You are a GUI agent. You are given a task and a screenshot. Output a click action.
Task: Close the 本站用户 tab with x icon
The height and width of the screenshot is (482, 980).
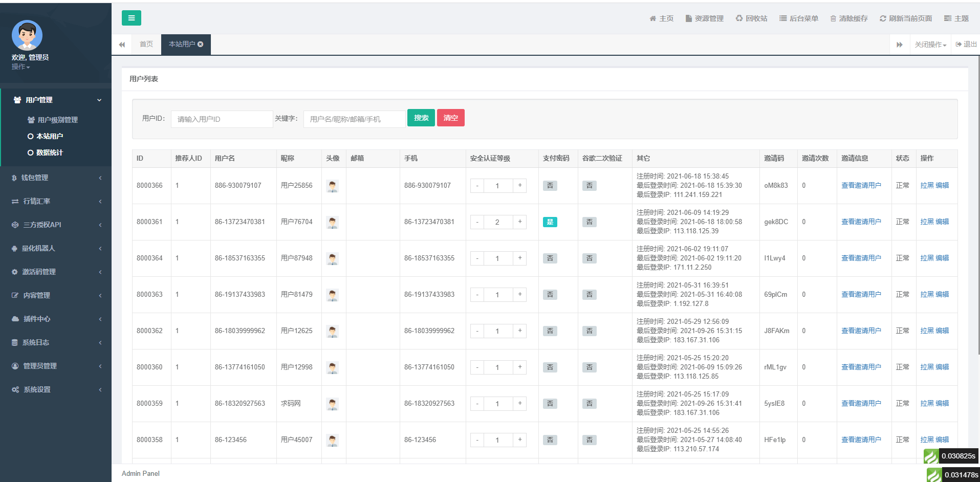201,45
